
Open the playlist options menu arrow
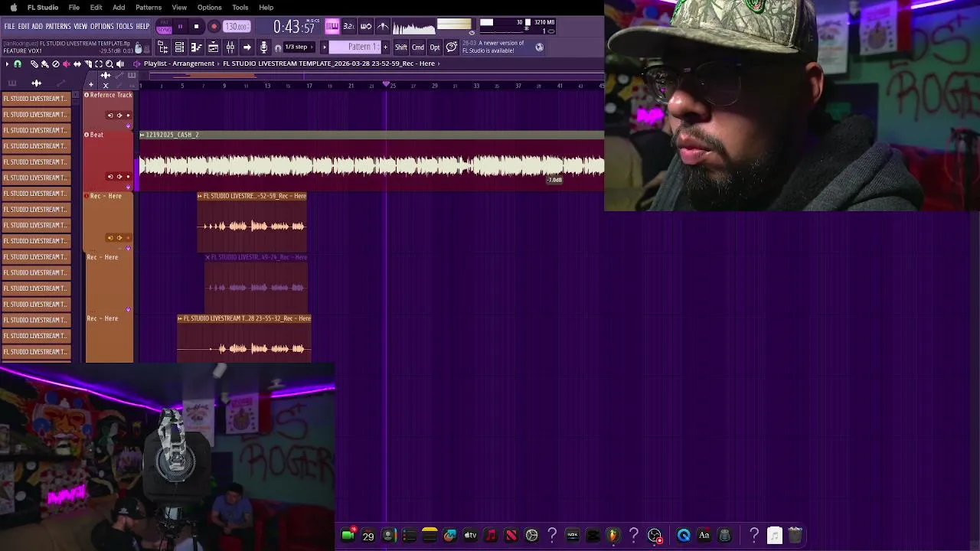click(x=7, y=64)
